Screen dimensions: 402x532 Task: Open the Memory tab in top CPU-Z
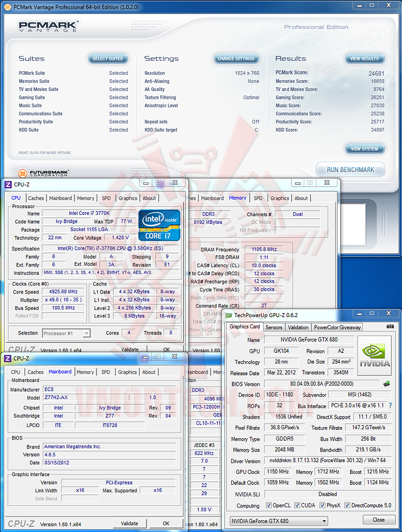pos(85,198)
